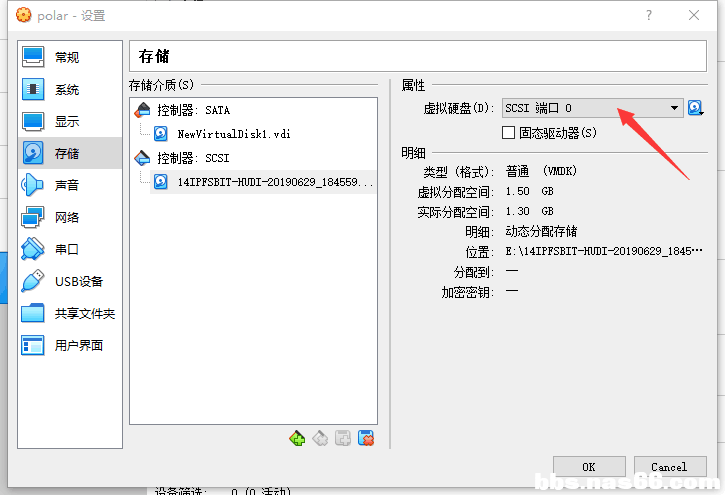
Task: Click the remove storage controller icon
Action: click(x=320, y=438)
